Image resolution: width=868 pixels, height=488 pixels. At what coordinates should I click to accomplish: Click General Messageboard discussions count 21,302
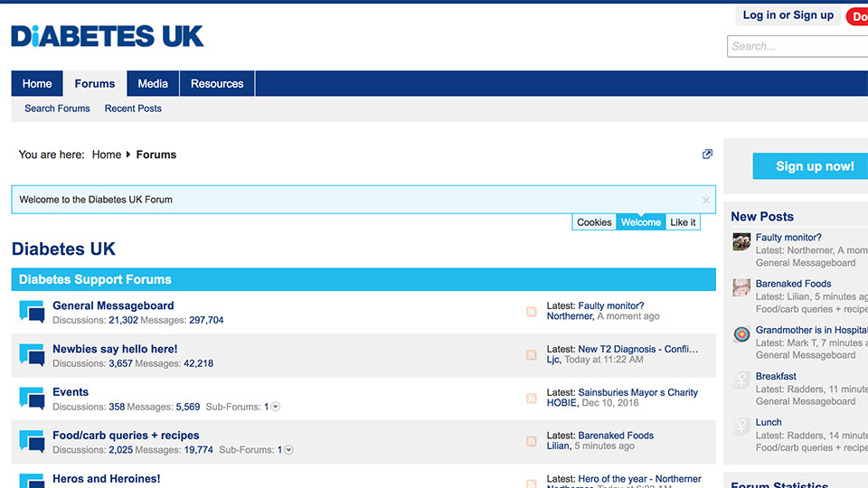124,320
